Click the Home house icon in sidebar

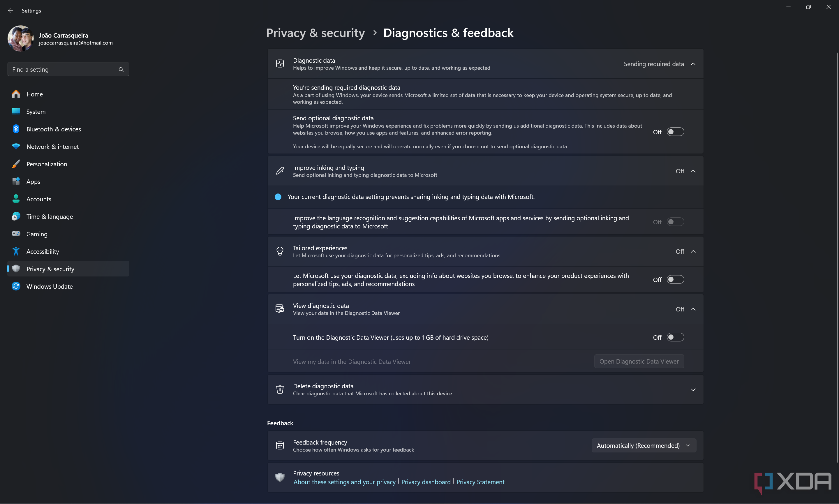point(16,94)
